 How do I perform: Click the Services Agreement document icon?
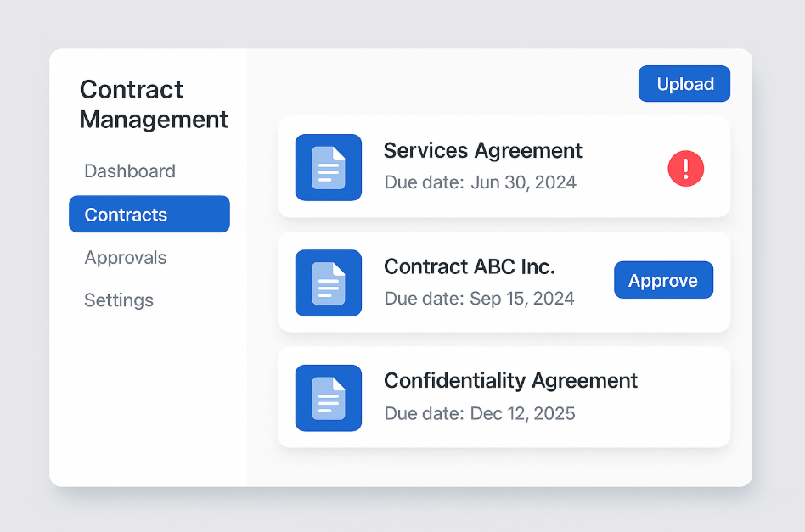click(x=329, y=167)
